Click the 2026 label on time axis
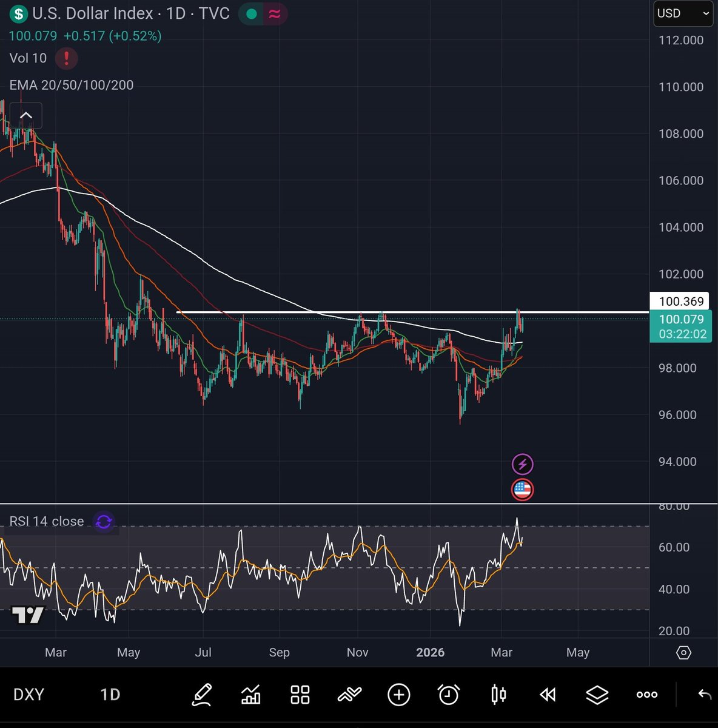This screenshot has width=718, height=728. 430,653
